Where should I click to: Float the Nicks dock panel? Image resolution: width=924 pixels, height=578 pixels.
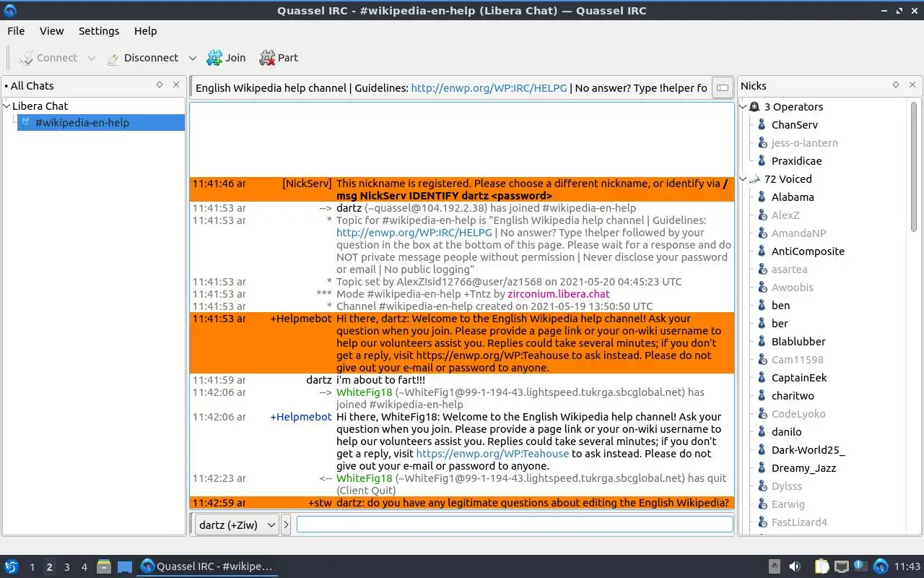[896, 85]
